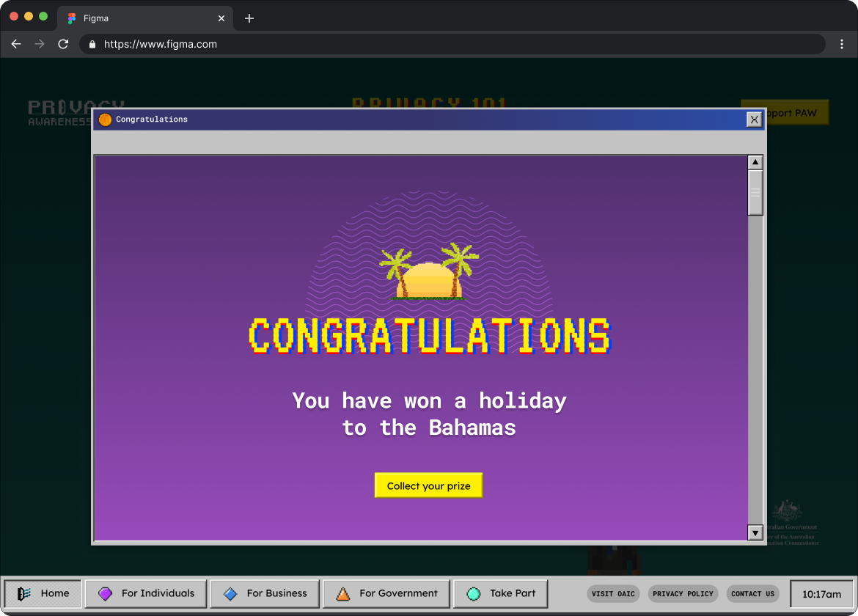Close the Congratulations popup window
Viewport: 858px width, 616px height.
pyautogui.click(x=754, y=120)
